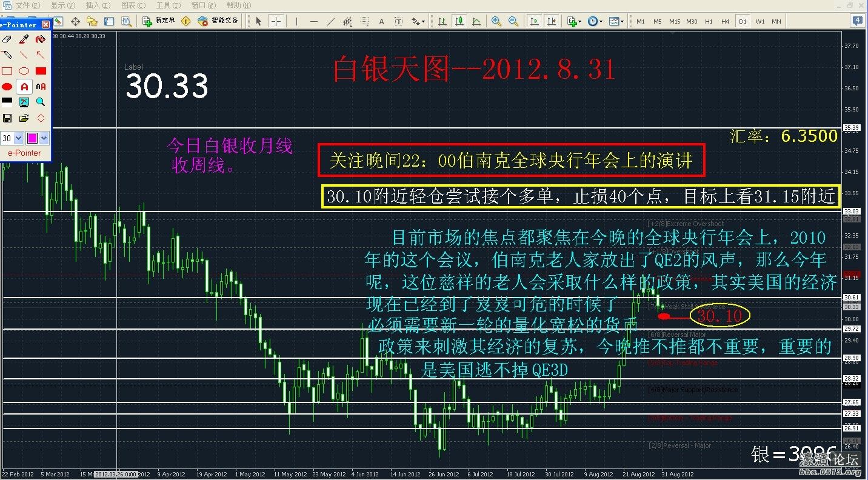Click the floppy disk save icon
This screenshot has width=868, height=480.
pyautogui.click(x=7, y=118)
